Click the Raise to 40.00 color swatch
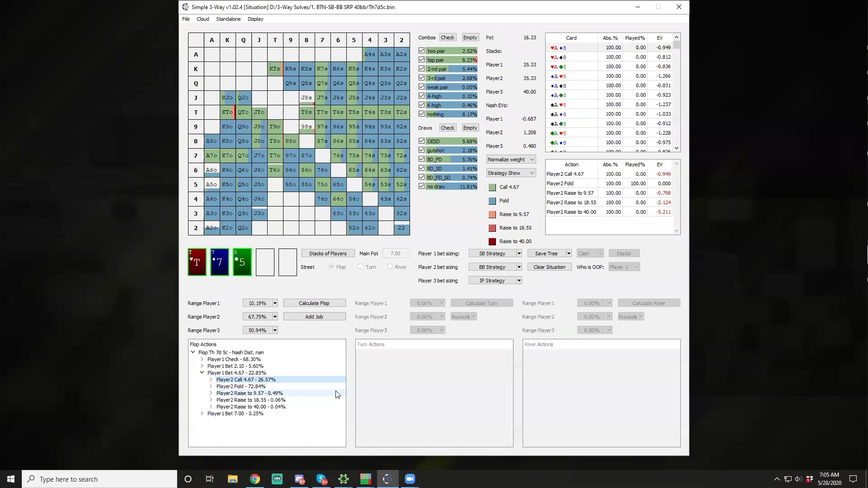 click(492, 241)
